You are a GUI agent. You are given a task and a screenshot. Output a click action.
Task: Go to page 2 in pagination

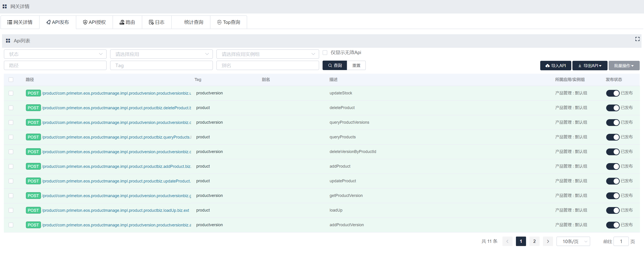click(x=534, y=241)
